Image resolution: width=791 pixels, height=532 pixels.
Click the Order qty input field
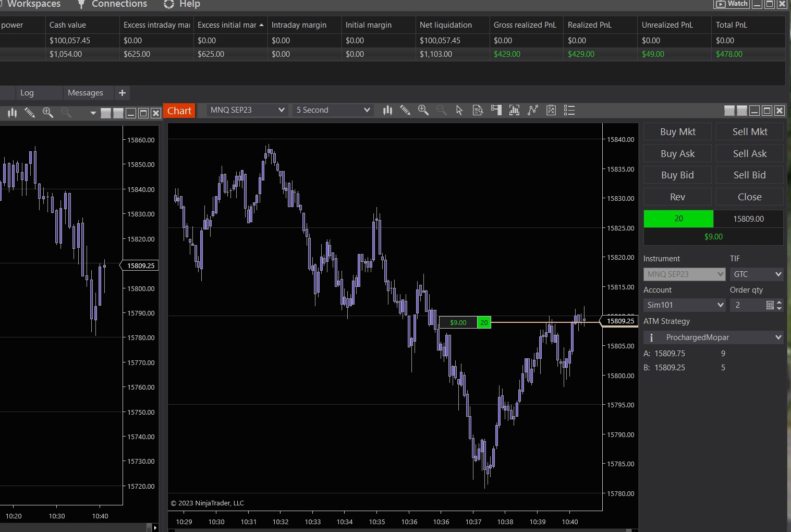[747, 305]
